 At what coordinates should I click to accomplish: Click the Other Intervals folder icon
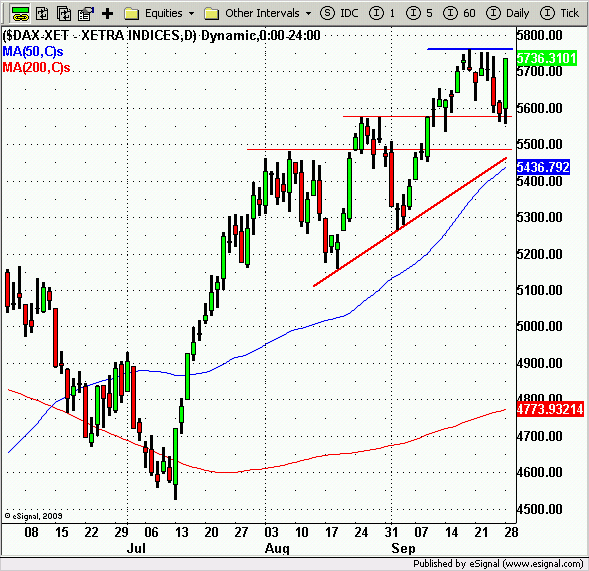pos(211,14)
